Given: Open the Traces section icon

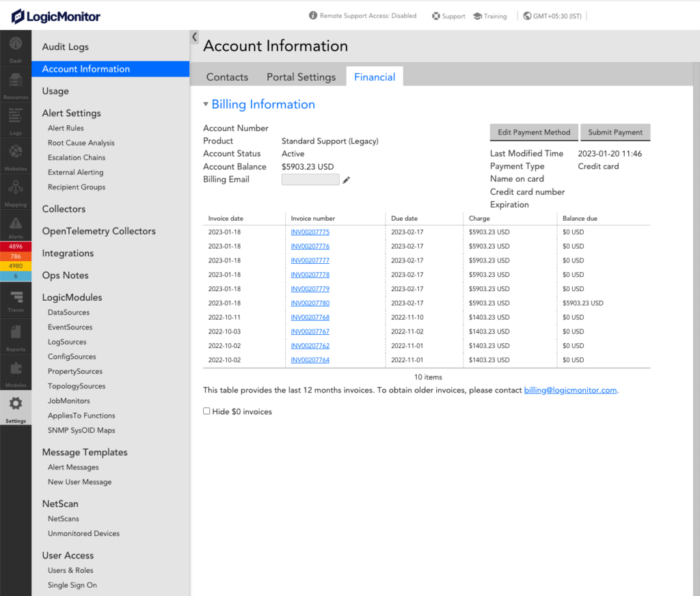Looking at the screenshot, I should [16, 297].
